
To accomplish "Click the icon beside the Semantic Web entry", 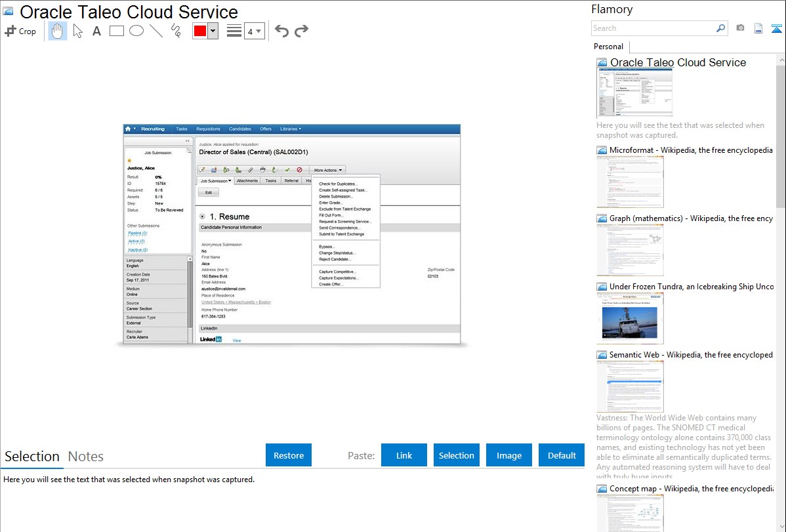I will (x=602, y=354).
